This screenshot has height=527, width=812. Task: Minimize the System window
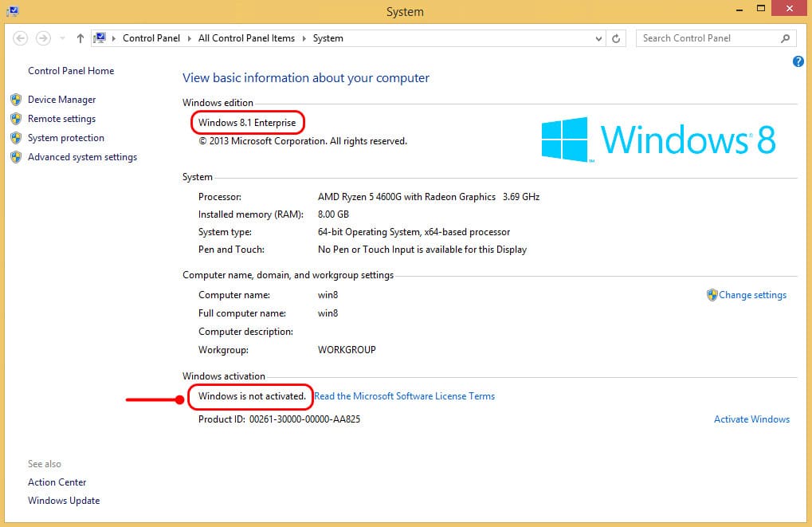click(x=739, y=10)
